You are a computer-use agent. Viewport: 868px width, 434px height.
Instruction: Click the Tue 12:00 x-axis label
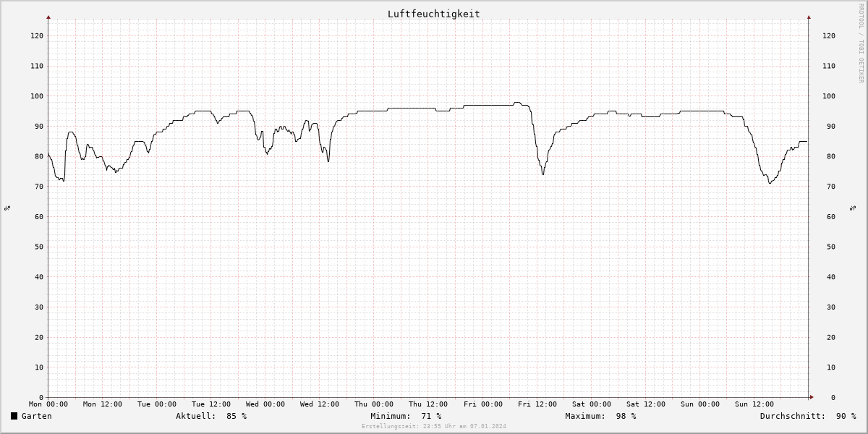[211, 404]
